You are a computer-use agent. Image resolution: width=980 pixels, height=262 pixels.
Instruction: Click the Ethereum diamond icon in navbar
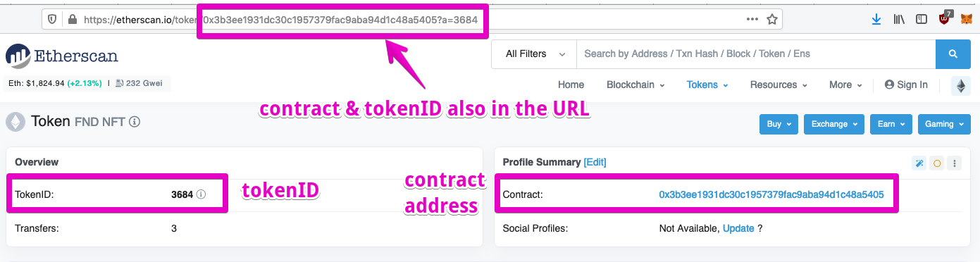960,85
